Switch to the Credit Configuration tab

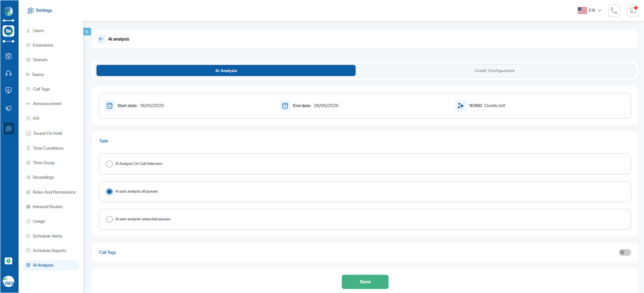pyautogui.click(x=495, y=71)
